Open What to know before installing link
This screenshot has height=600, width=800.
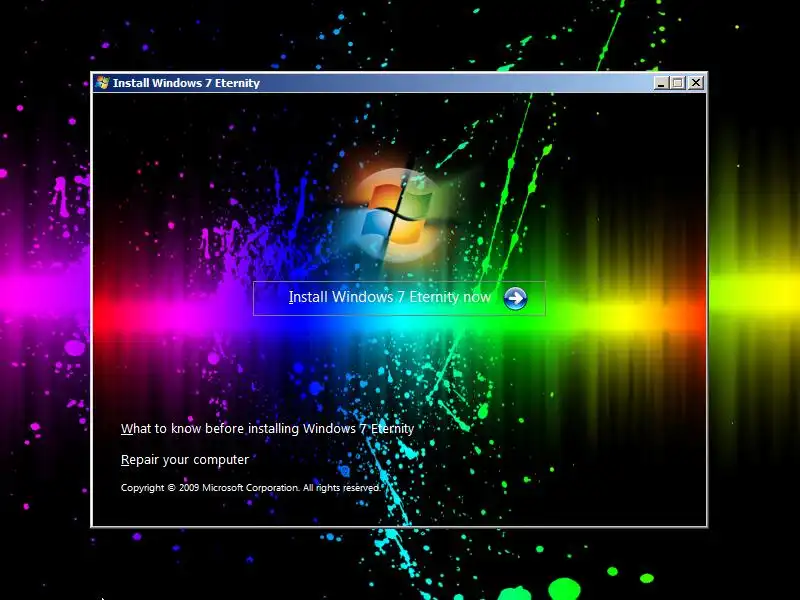tap(267, 429)
